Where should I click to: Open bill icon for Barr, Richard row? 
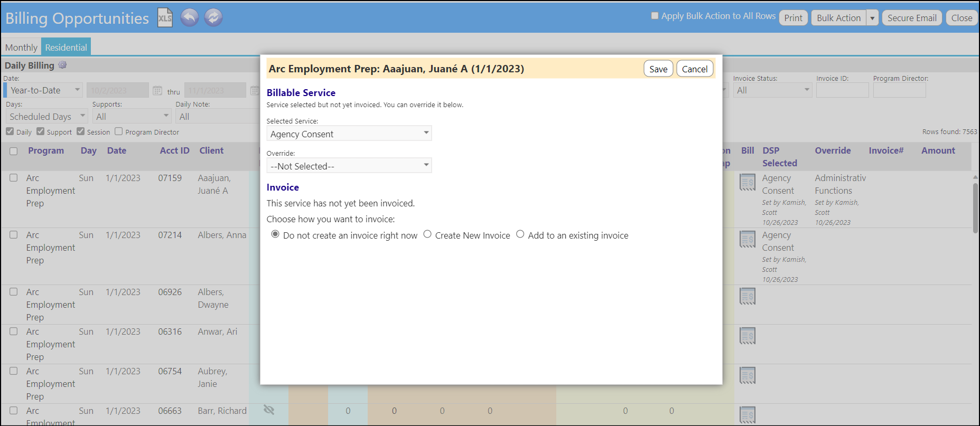click(x=748, y=415)
